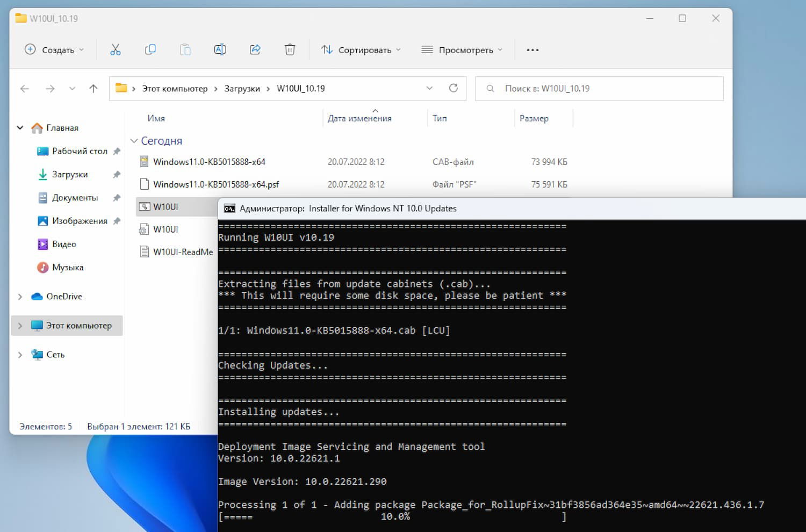Click the Файл "PSF" type cell

click(x=455, y=184)
